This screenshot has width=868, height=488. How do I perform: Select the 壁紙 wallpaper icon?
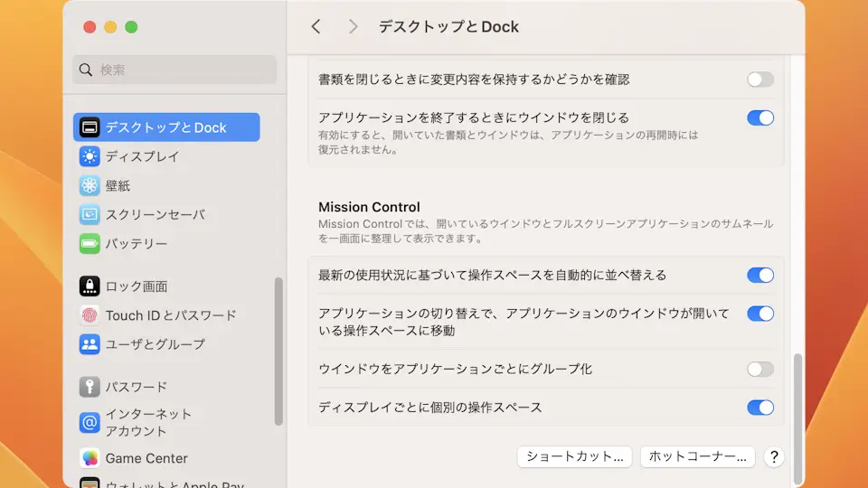point(90,185)
